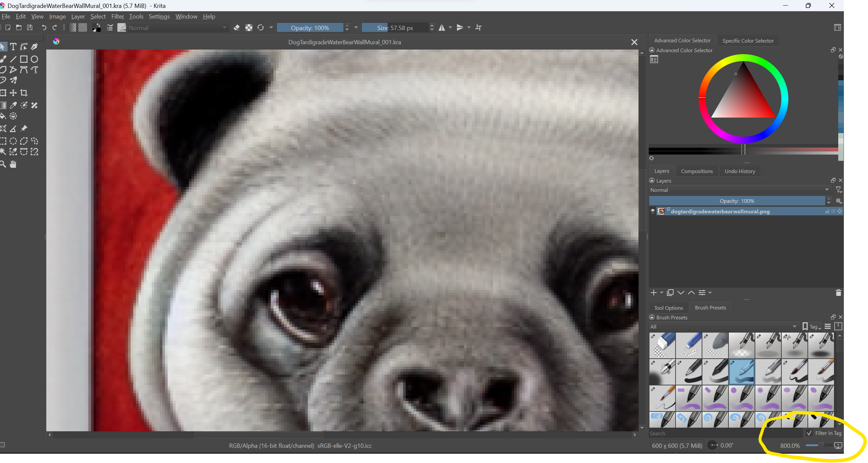Switch to Tool Options tab
The image size is (868, 463).
pyautogui.click(x=668, y=308)
